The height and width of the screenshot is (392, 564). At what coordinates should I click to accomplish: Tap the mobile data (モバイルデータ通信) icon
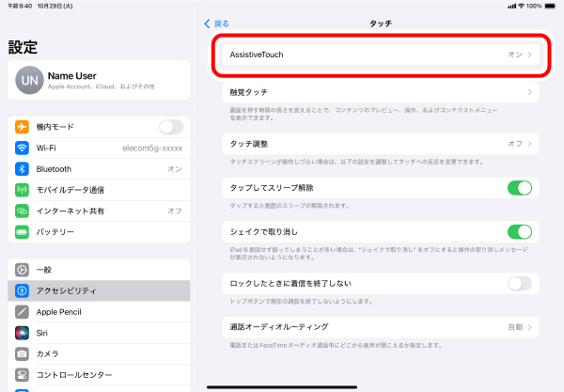point(22,190)
